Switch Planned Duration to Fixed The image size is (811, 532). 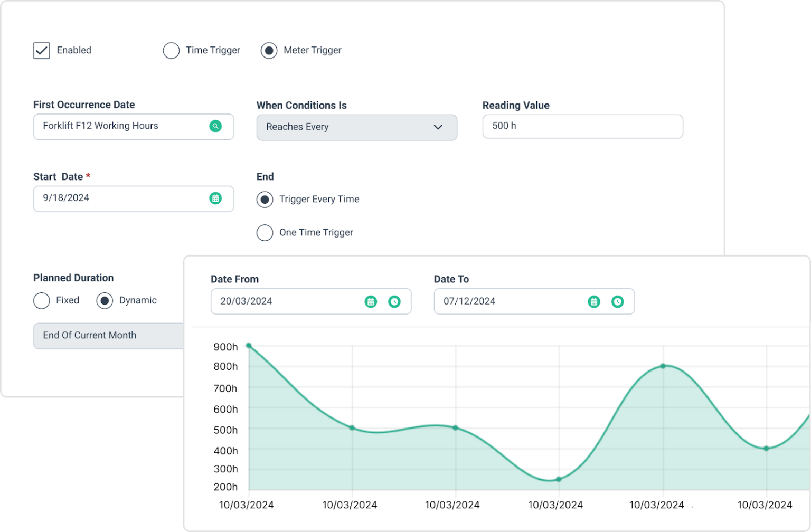click(41, 300)
